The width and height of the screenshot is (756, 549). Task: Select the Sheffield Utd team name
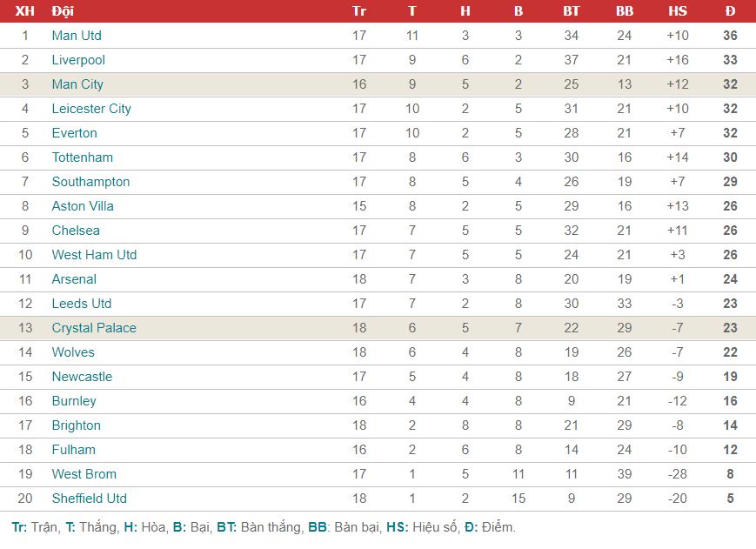pos(90,498)
